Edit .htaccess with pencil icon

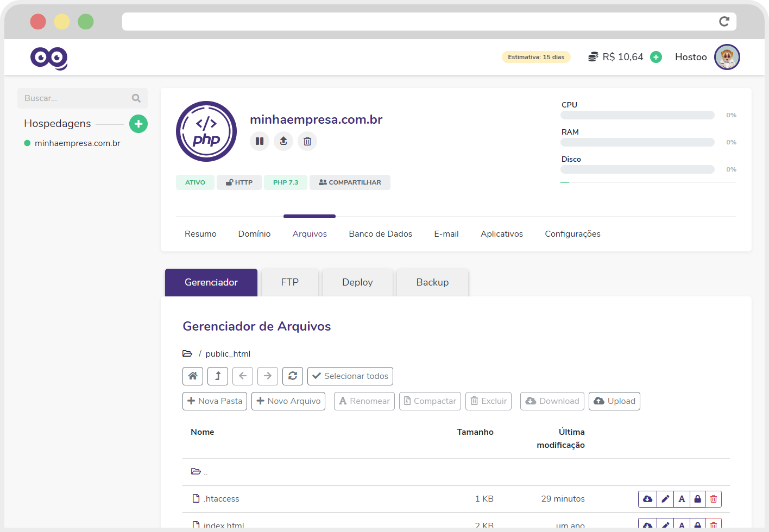(x=665, y=499)
